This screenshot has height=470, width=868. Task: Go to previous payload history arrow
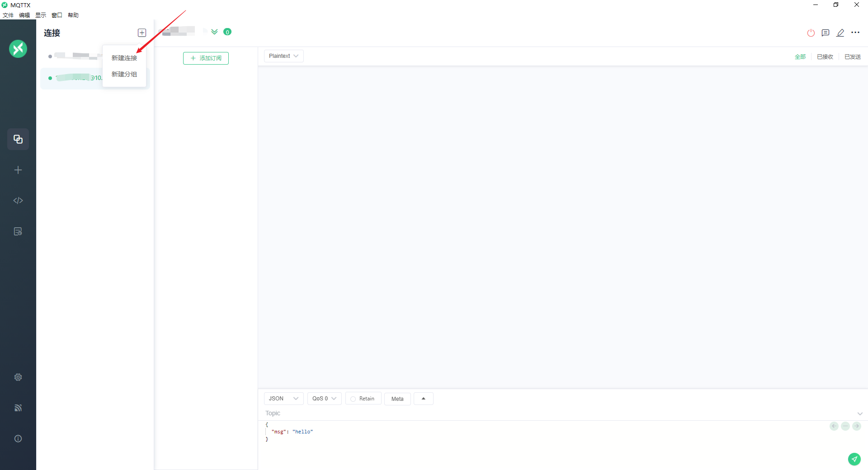(834, 426)
